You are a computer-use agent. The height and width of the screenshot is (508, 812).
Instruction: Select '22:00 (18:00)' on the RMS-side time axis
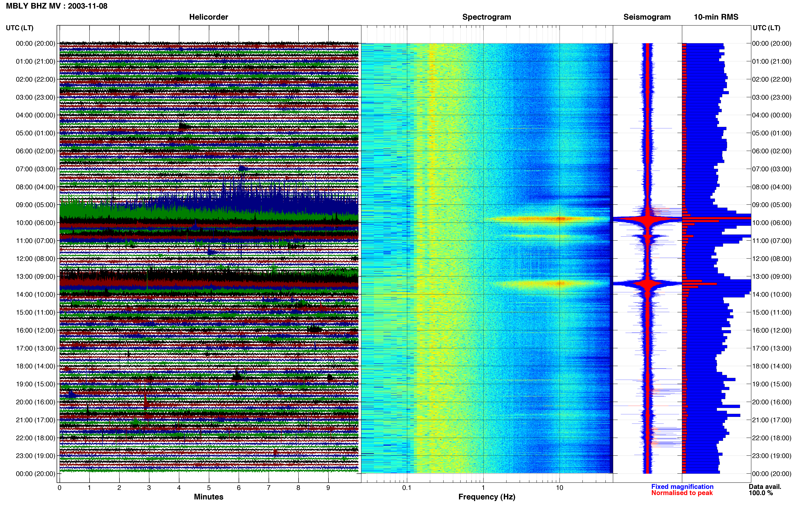[x=772, y=438]
